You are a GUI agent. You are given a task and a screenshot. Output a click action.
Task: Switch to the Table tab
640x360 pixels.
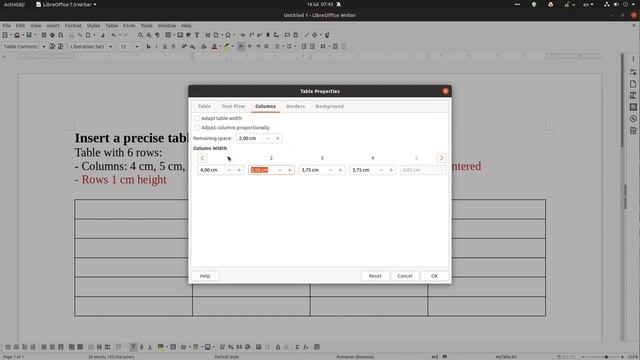click(204, 106)
